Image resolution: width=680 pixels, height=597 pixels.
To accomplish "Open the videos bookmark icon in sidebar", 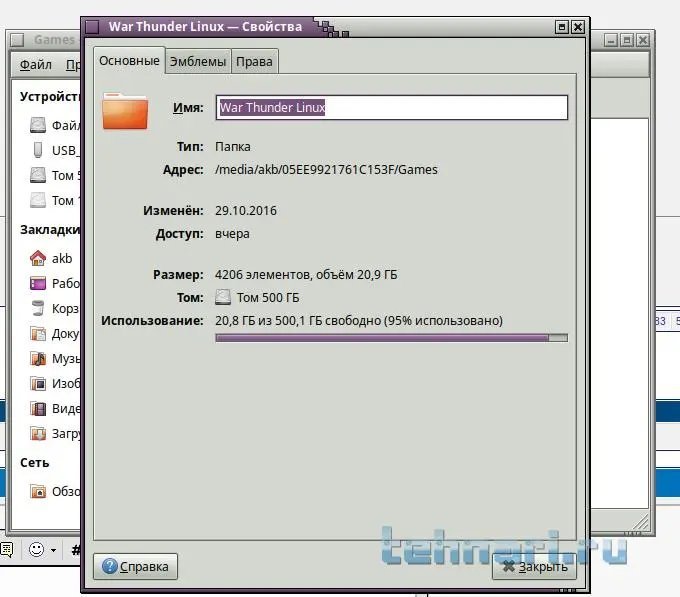I will pos(38,408).
